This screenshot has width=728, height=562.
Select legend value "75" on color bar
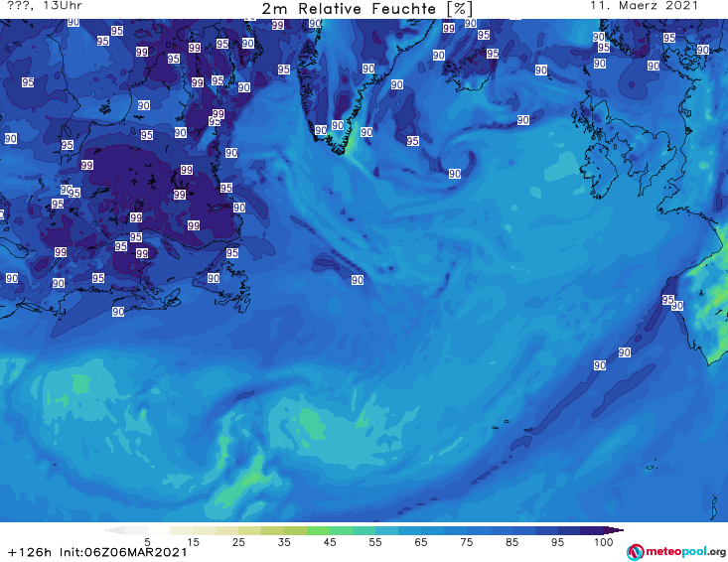click(466, 541)
